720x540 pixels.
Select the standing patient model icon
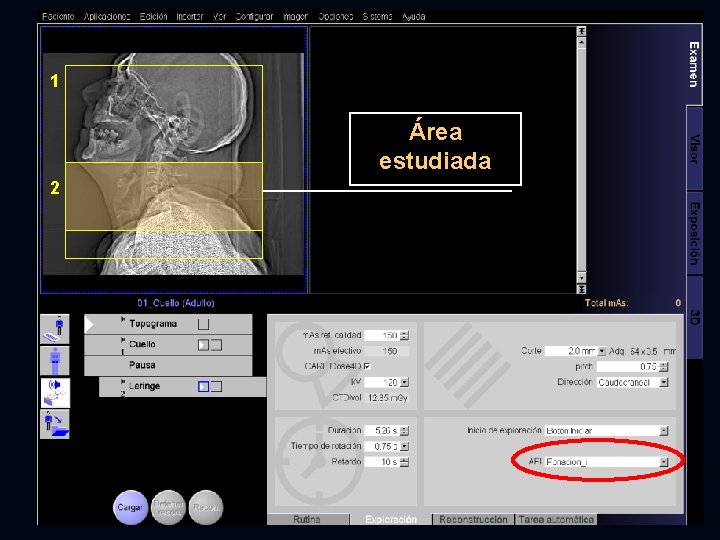[55, 360]
